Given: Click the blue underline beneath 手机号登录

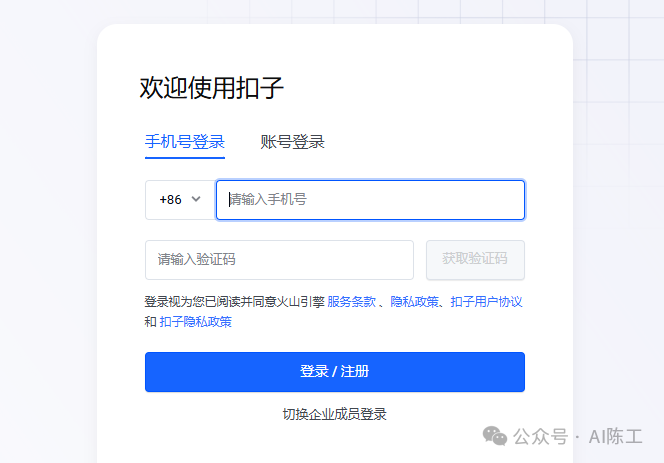Looking at the screenshot, I should 184,157.
